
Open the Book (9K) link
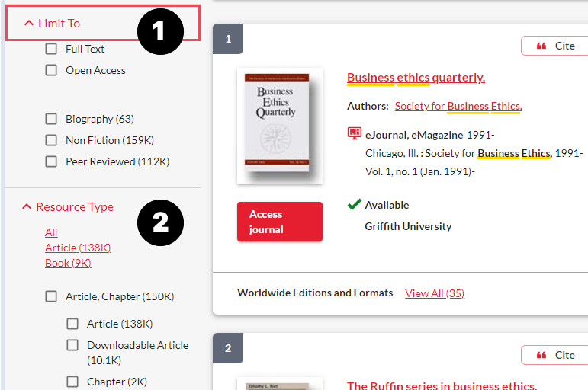pos(68,263)
